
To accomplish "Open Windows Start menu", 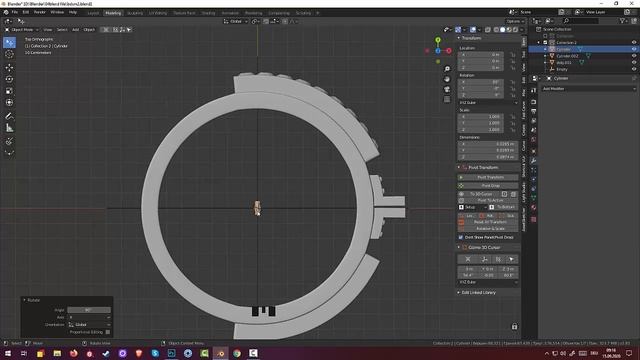I will tap(8, 353).
